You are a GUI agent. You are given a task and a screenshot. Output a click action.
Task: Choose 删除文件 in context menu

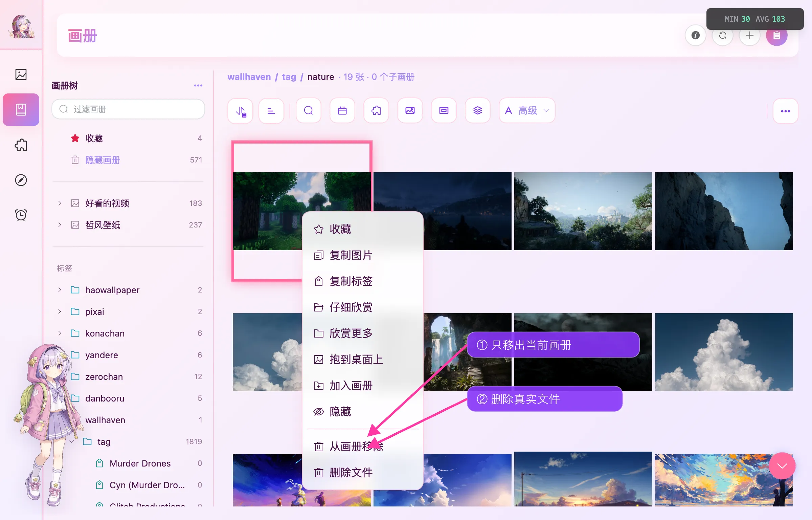(363, 473)
